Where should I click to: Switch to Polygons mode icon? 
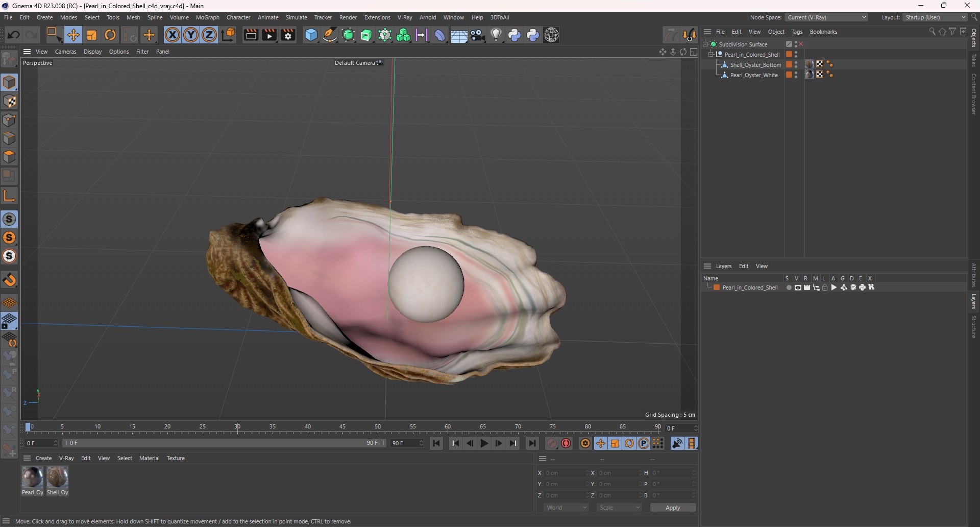(10, 157)
